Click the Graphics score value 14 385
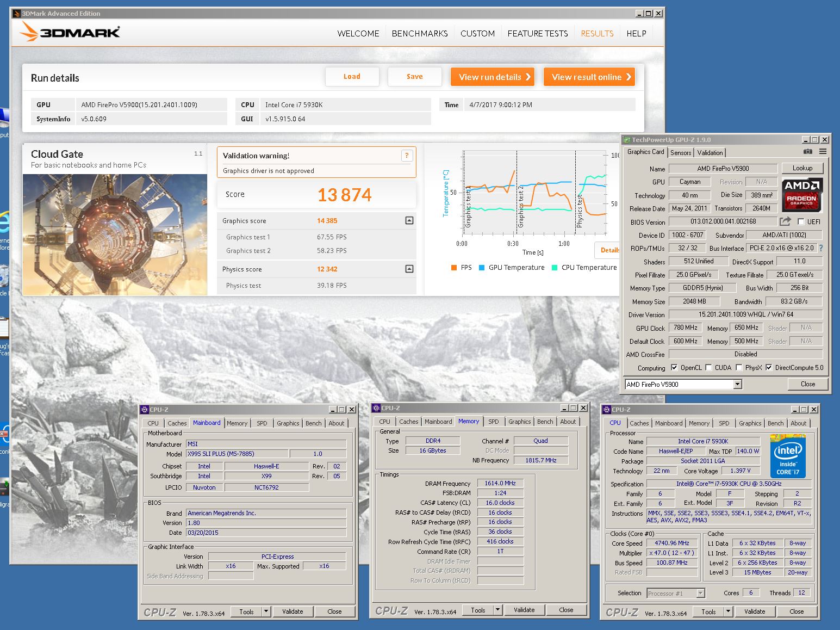Screen dimensions: 840x630 pyautogui.click(x=327, y=221)
